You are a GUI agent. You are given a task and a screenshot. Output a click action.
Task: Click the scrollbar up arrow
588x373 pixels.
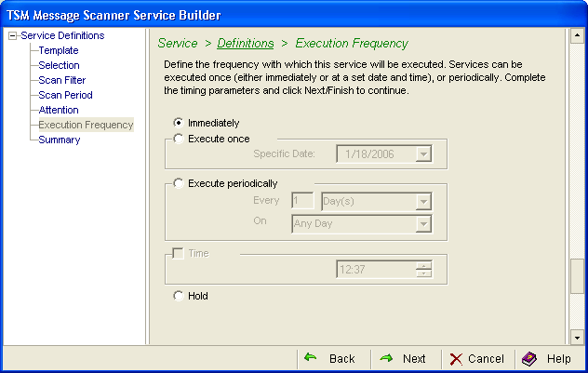[577, 35]
